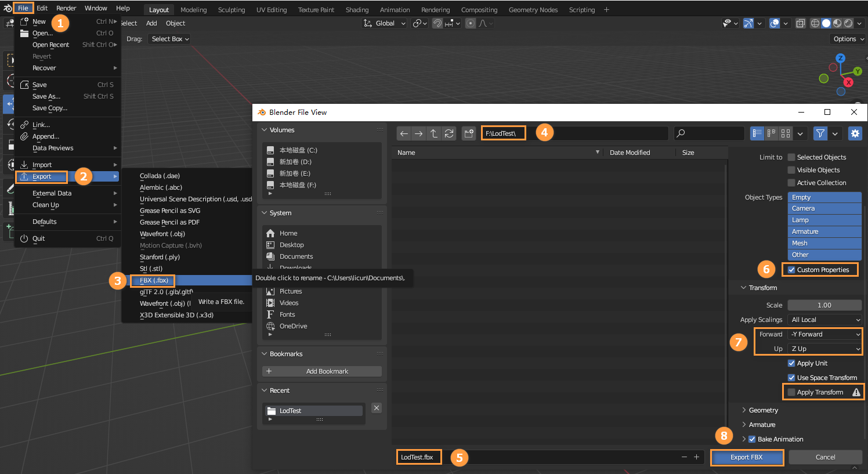868x474 pixels.
Task: Select material preview viewport shading
Action: click(x=837, y=23)
